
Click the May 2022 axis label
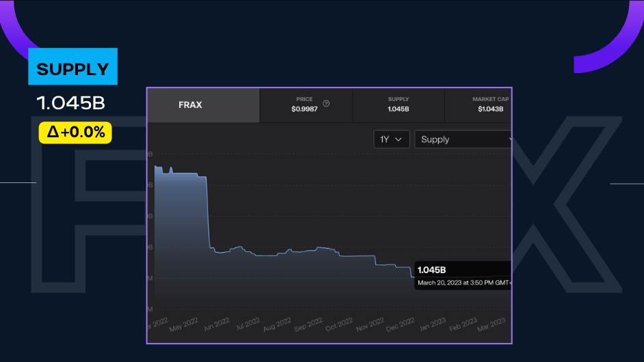tap(182, 325)
